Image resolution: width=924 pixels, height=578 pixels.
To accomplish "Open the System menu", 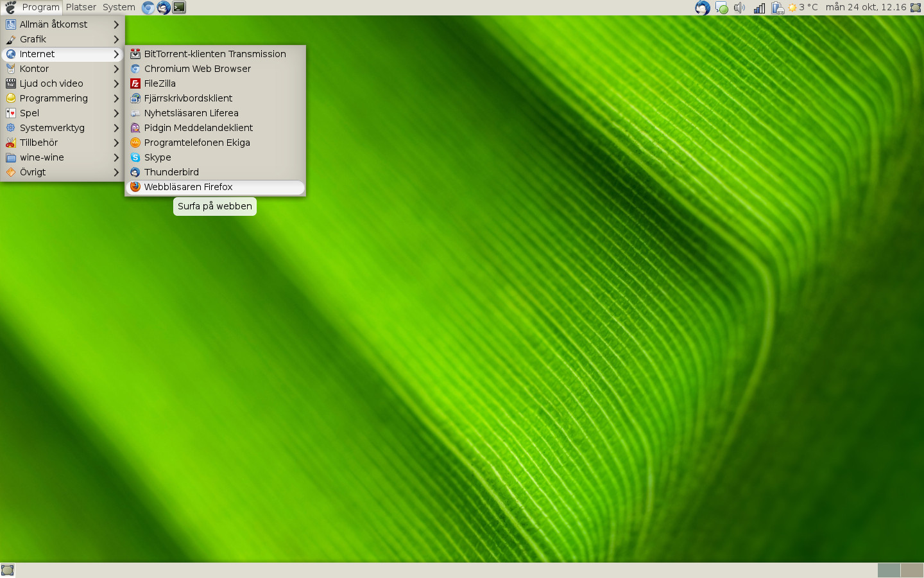I will pyautogui.click(x=119, y=7).
